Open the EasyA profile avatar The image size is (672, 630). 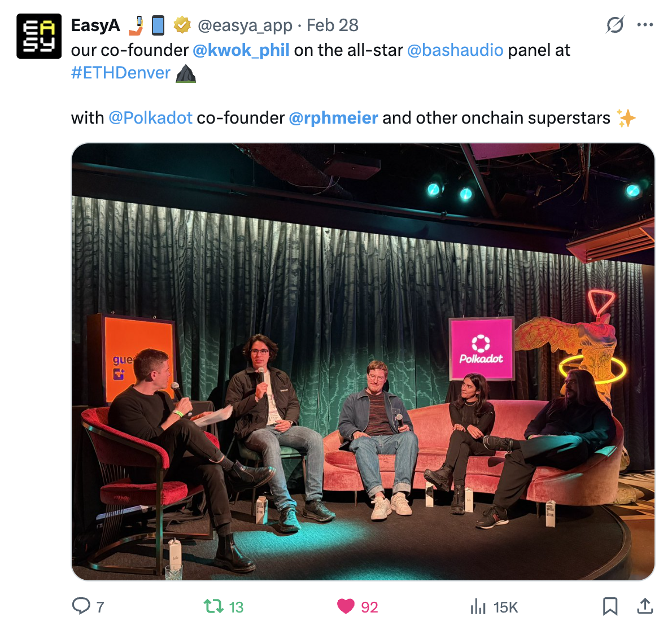(x=39, y=36)
